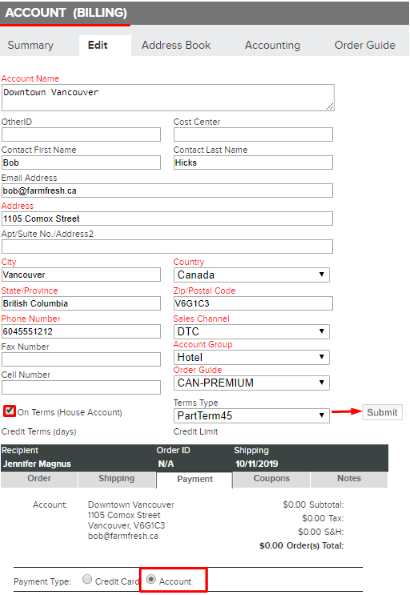The image size is (410, 595).
Task: Open the Shipping tab in order panel
Action: tap(117, 479)
